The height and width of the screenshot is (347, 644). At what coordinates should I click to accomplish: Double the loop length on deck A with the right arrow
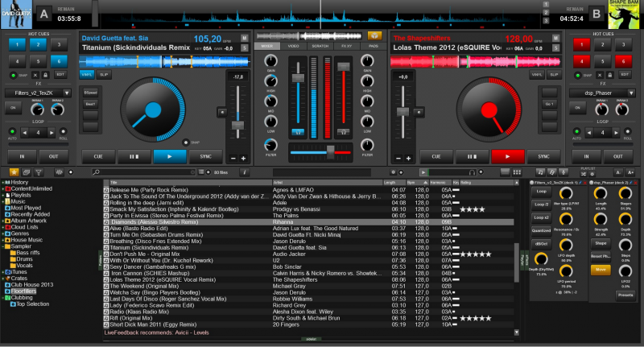tap(52, 133)
